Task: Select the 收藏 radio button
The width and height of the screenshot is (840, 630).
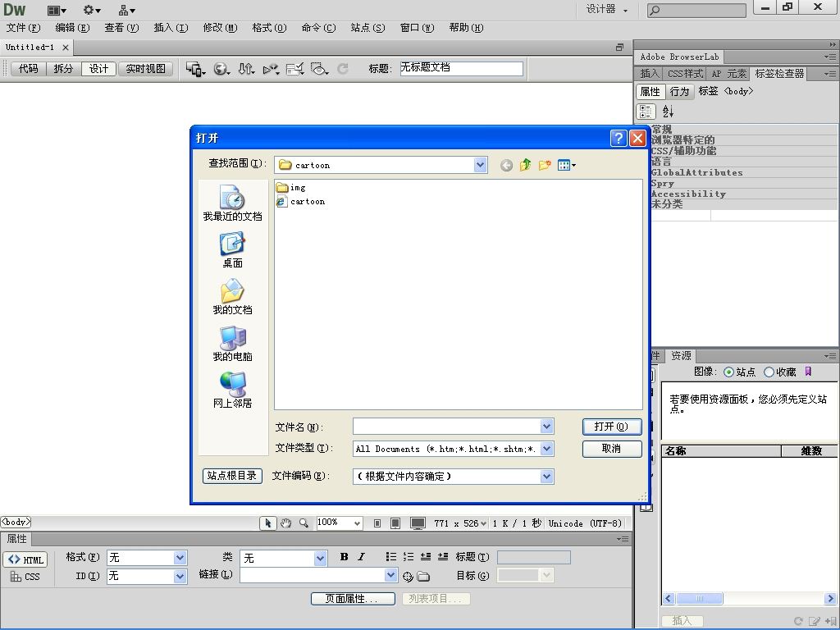Action: 769,372
